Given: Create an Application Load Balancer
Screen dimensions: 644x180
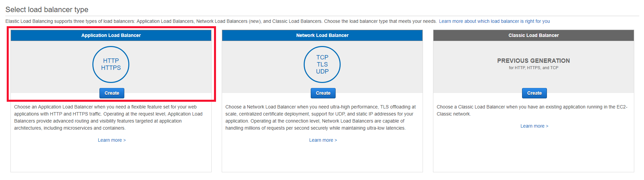Looking at the screenshot, I should click(112, 93).
